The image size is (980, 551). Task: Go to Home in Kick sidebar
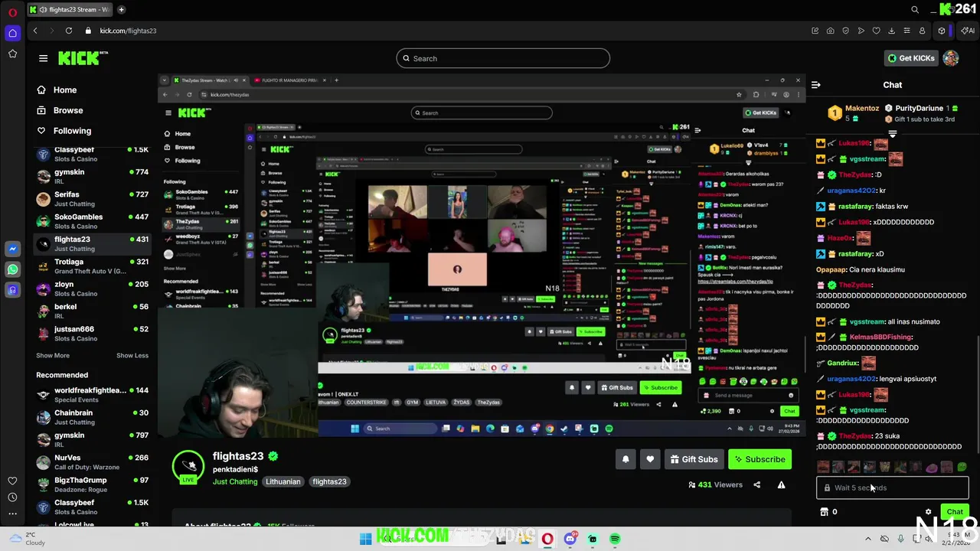pos(57,90)
